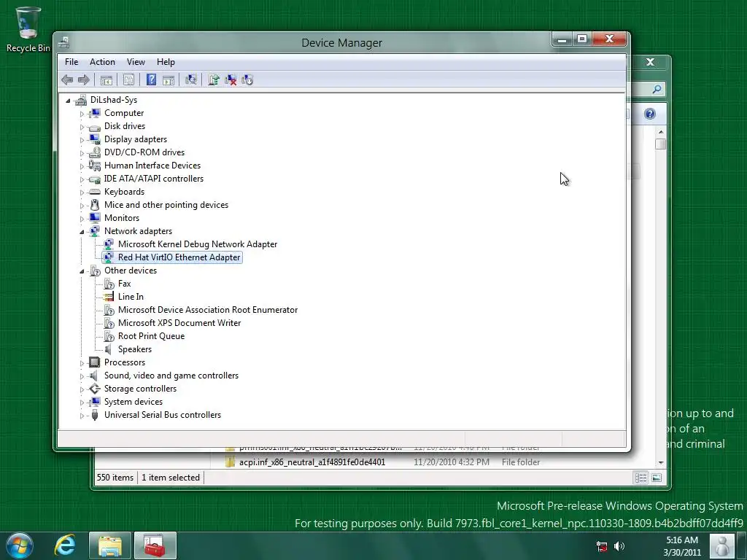
Task: Click the Uninstall device icon with red X
Action: coord(231,80)
